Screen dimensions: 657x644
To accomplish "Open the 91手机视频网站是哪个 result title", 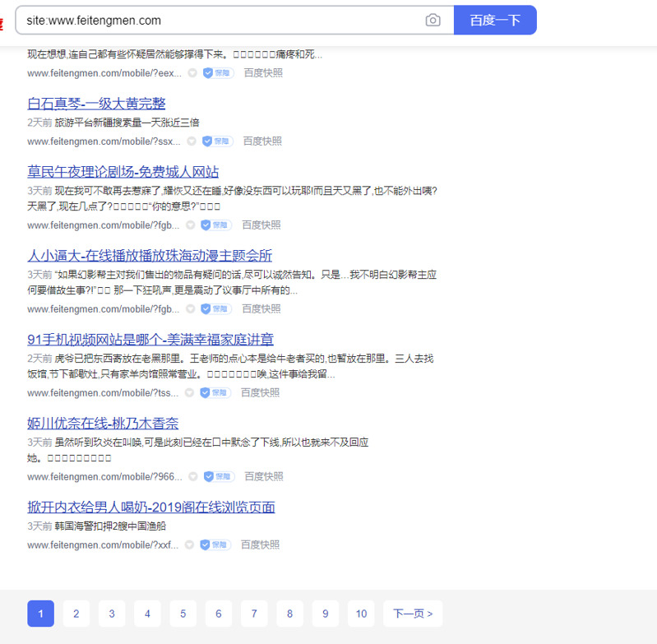I will pos(150,340).
